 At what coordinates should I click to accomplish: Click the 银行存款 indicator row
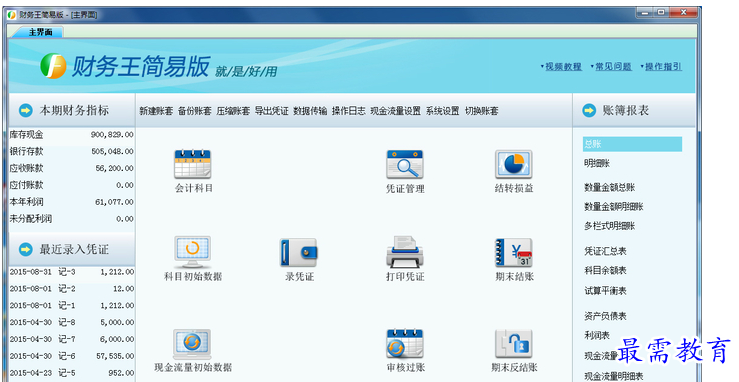pos(72,152)
